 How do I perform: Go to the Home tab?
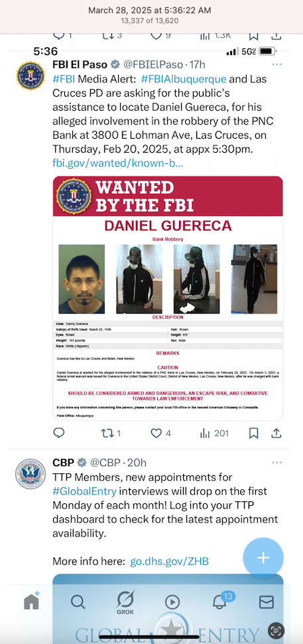pyautogui.click(x=31, y=602)
